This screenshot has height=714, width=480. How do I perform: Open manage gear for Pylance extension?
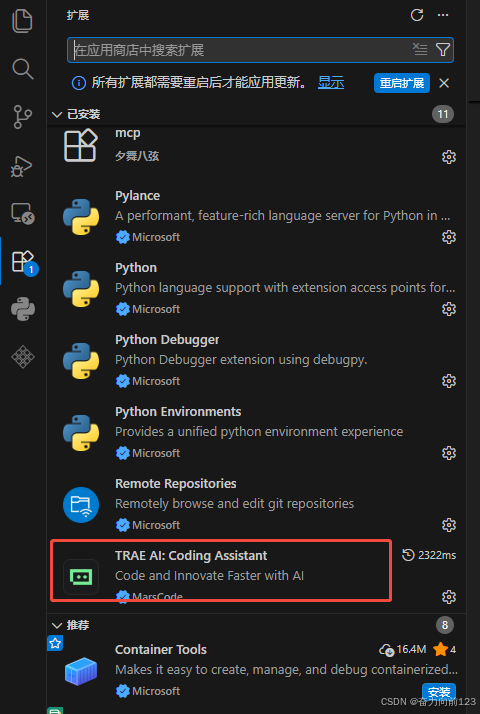(x=449, y=237)
